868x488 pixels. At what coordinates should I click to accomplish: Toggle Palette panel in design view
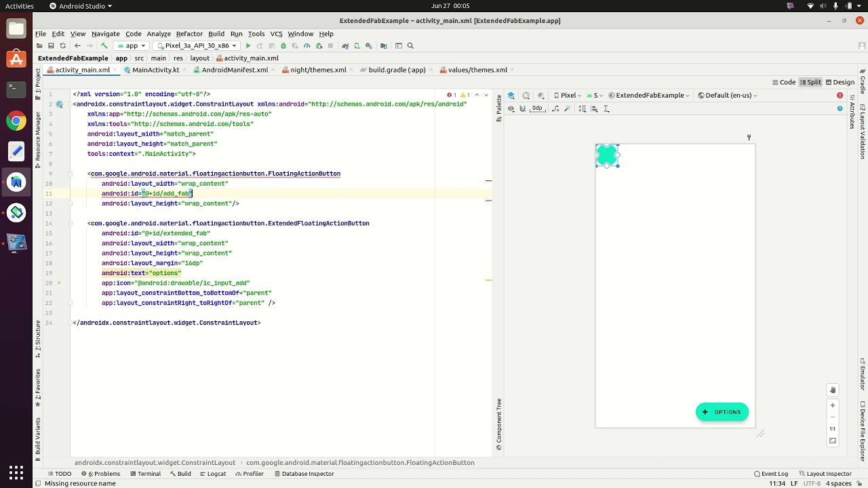[x=498, y=108]
